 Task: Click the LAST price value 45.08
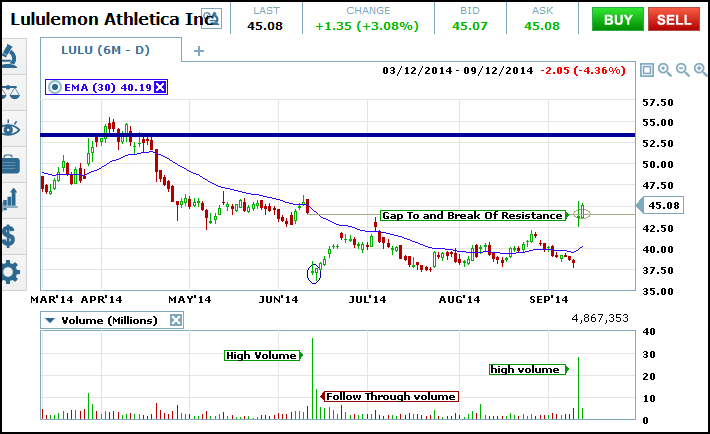(265, 26)
